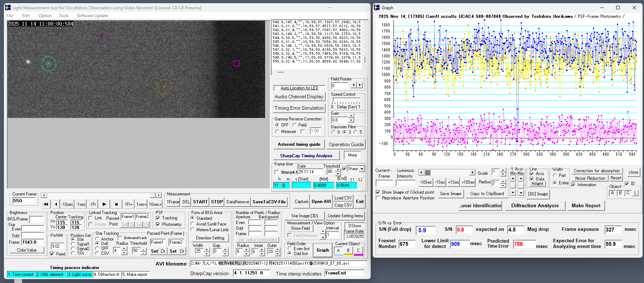Toggle the PSF Tracking checkbox
Screen dimensions: 644x283
(158, 218)
